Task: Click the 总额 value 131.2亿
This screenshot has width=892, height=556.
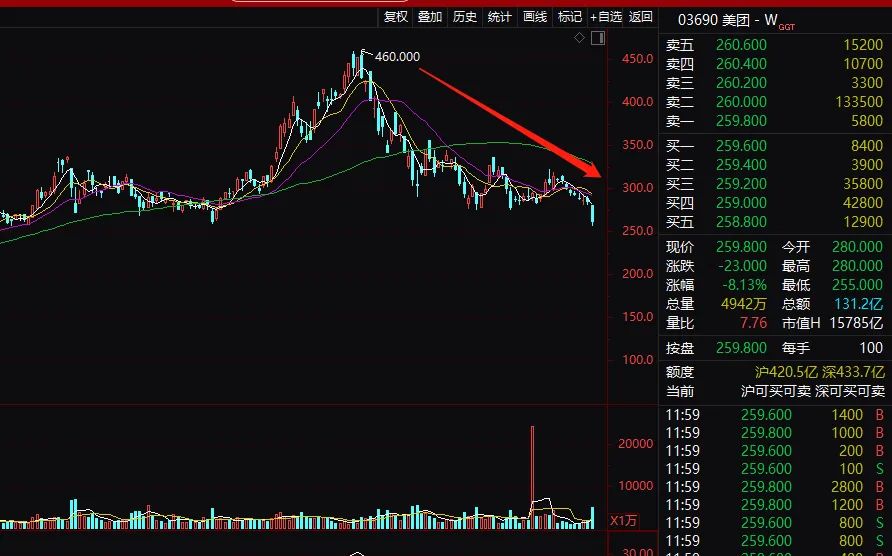Action: point(859,304)
